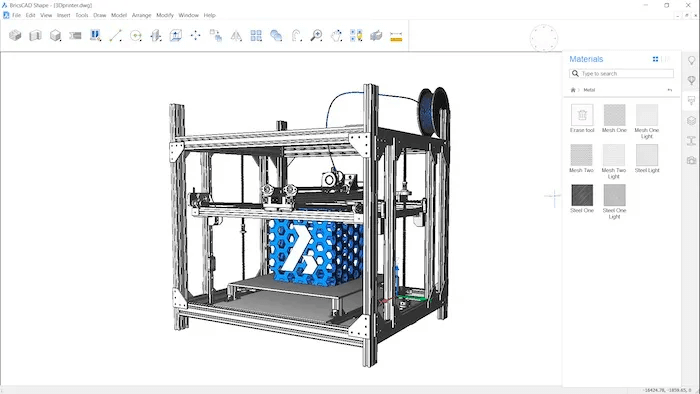Image resolution: width=700 pixels, height=394 pixels.
Task: Open the structural beam profiles panel
Action: pos(691,141)
